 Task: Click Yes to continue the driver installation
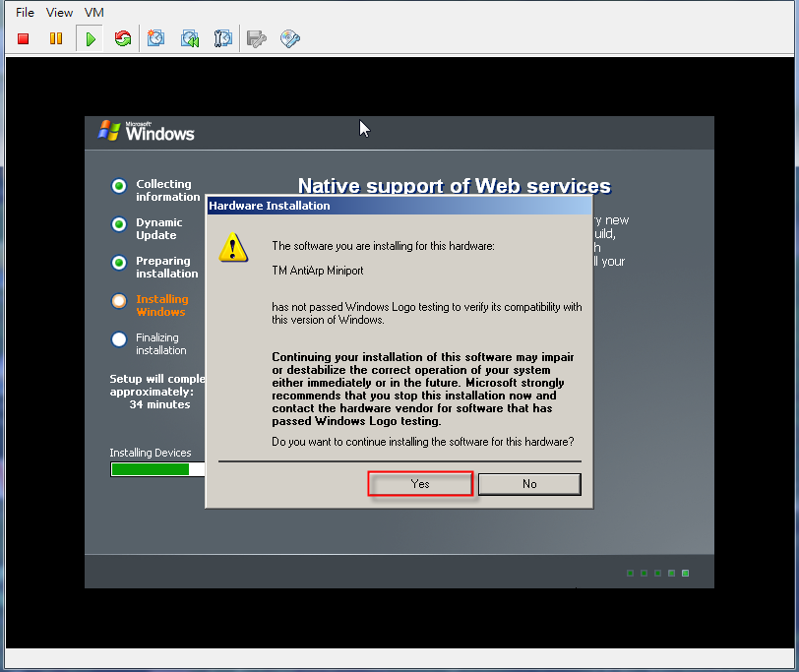(x=419, y=483)
